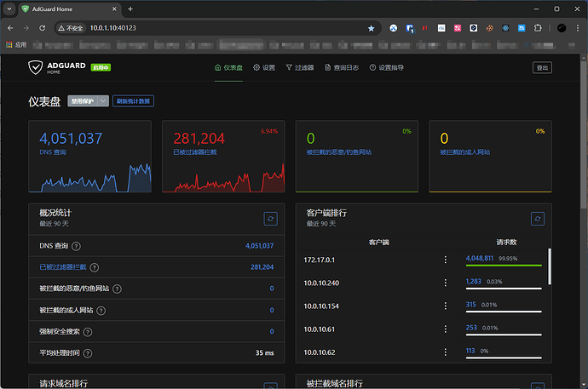This screenshot has width=588, height=389.
Task: Open options menu for client 10.0.10.61
Action: pyautogui.click(x=446, y=329)
